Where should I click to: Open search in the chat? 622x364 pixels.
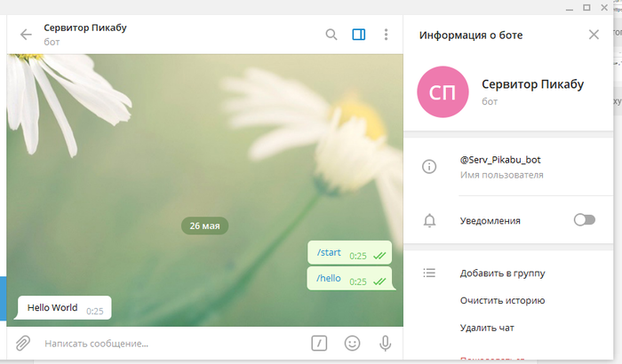[331, 35]
